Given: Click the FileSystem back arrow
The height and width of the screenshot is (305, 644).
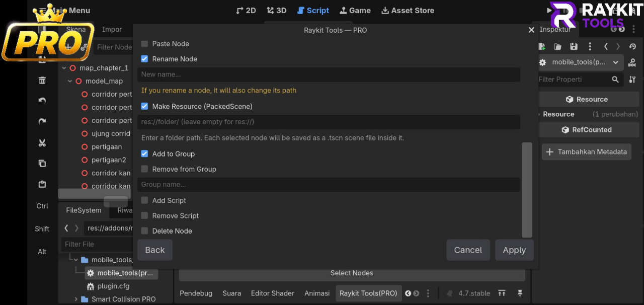Looking at the screenshot, I should click(66, 228).
